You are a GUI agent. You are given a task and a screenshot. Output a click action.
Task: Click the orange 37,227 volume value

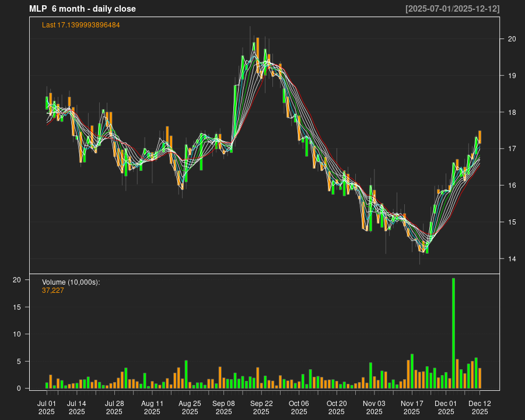pos(53,290)
